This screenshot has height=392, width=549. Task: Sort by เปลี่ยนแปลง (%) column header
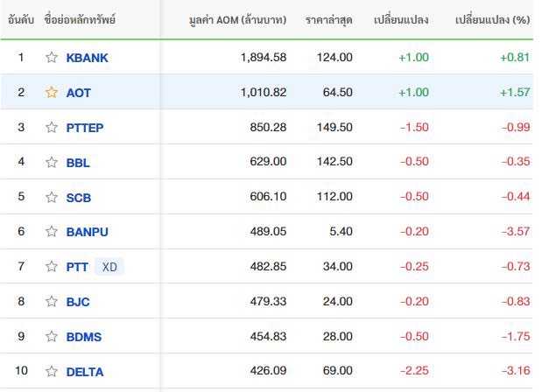tap(492, 19)
